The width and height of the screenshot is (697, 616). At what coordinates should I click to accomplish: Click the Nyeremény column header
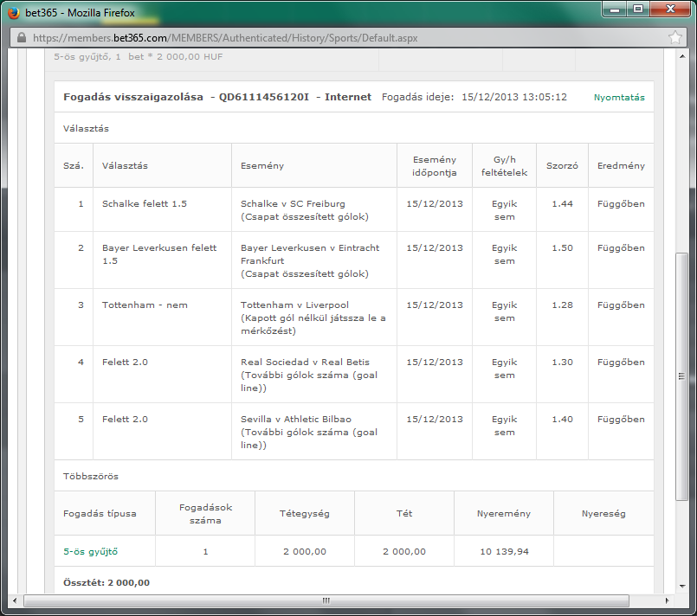pyautogui.click(x=504, y=514)
